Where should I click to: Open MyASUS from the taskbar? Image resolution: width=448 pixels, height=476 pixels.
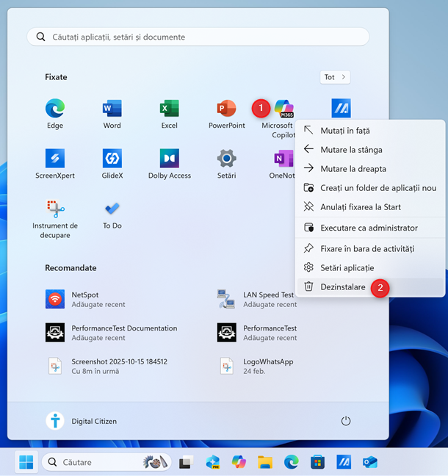pyautogui.click(x=344, y=462)
